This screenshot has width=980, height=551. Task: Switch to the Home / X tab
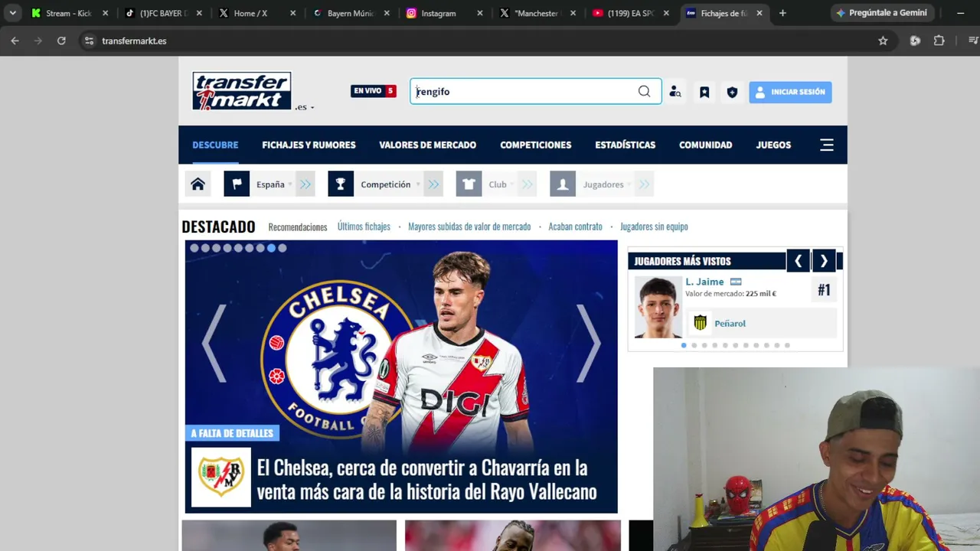pos(257,13)
